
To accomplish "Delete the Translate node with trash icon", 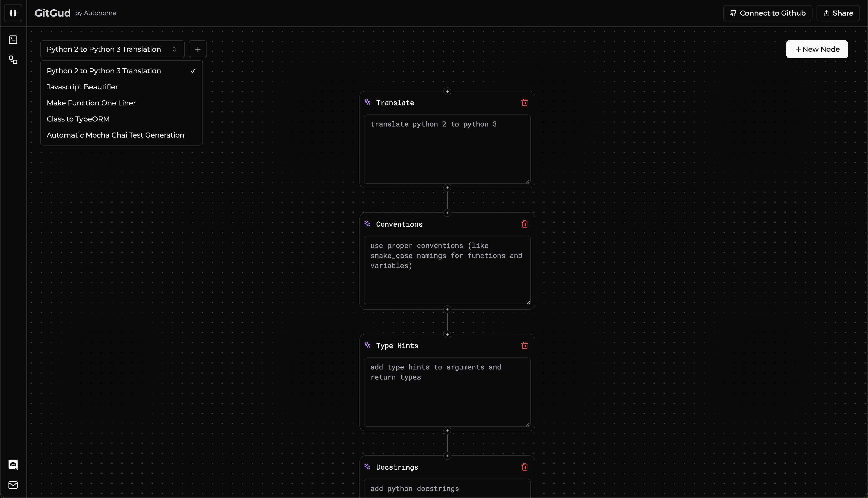I will tap(524, 103).
